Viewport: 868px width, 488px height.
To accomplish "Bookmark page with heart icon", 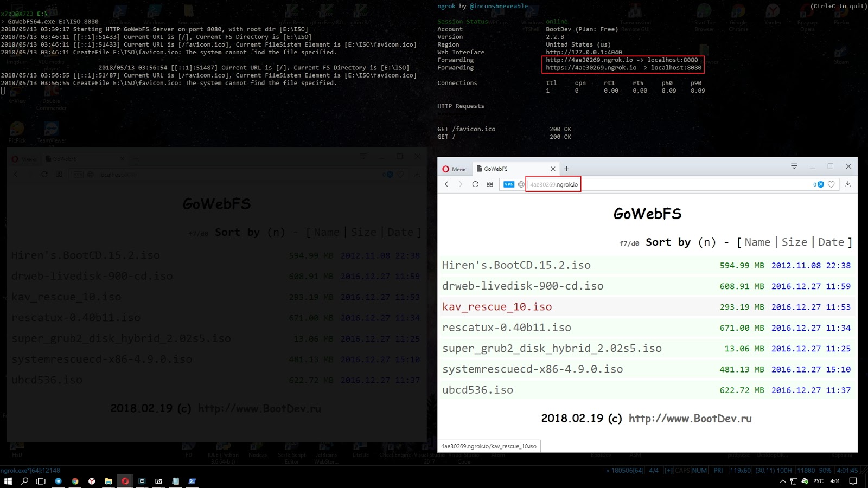I will click(x=831, y=184).
